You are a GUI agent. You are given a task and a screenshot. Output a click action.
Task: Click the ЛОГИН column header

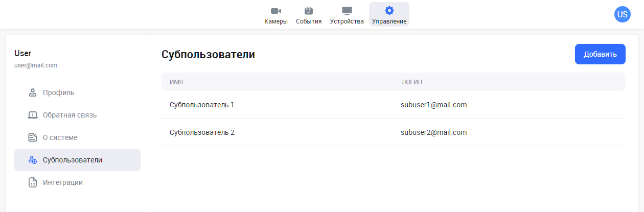point(411,82)
